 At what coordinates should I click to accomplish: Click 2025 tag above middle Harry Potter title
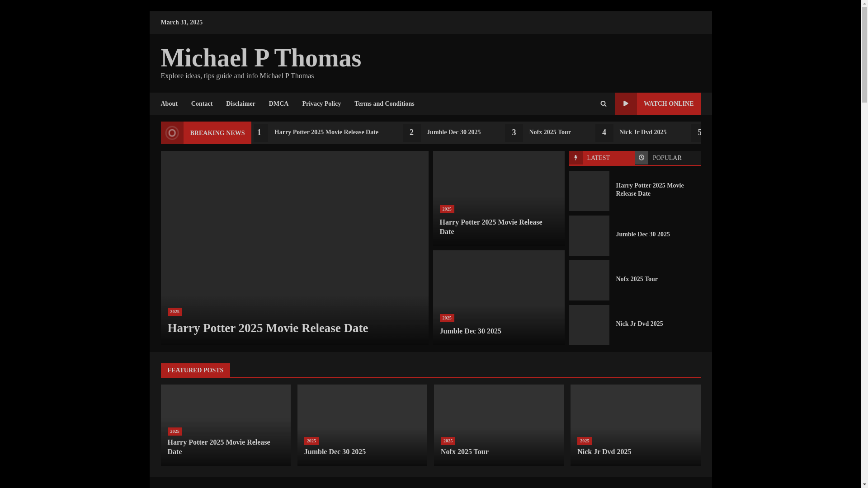[x=447, y=209]
